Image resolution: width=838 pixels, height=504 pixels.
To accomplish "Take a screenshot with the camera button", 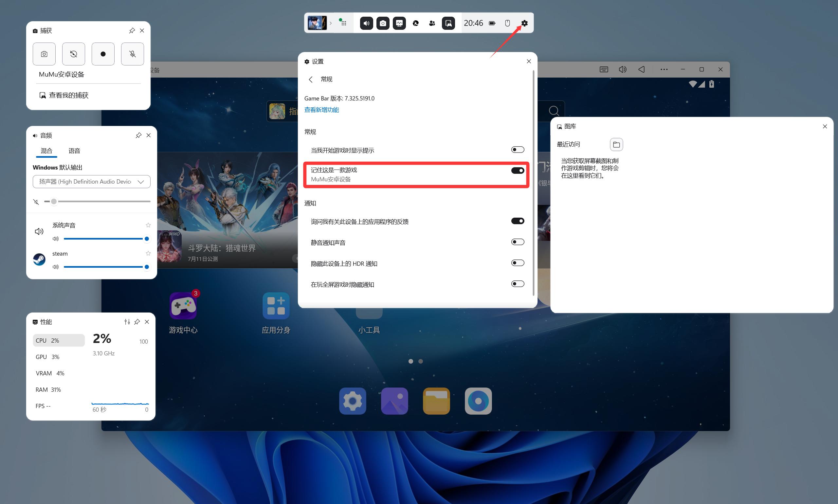I will 44,54.
